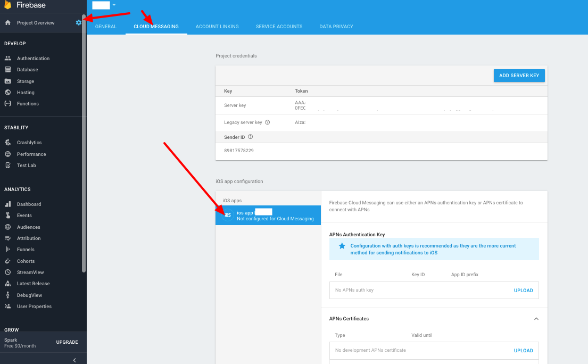Click the Latest Release icon
Viewport: 588px width, 364px height.
[x=7, y=284]
